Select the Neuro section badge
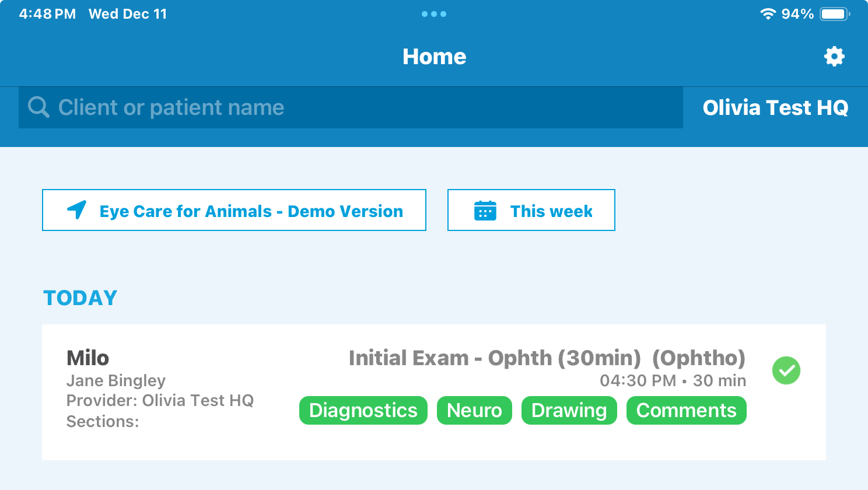The width and height of the screenshot is (868, 490). [474, 410]
